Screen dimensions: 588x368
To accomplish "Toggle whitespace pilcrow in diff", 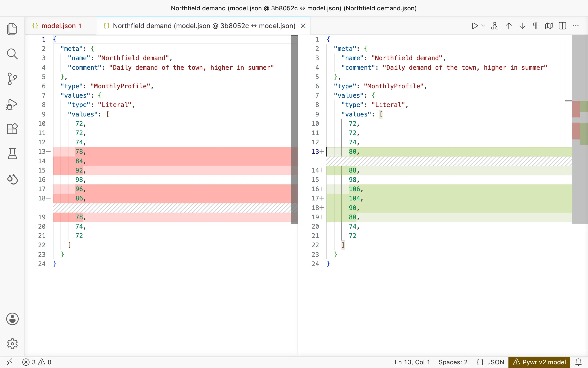I will (535, 26).
